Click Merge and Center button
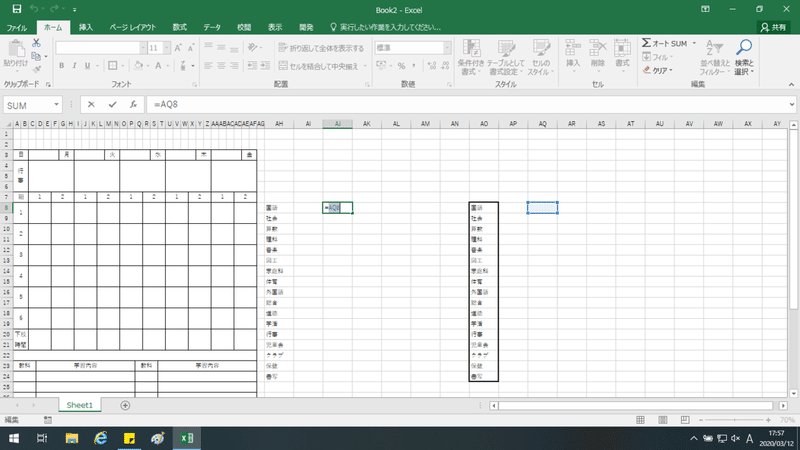800x450 pixels. coord(319,66)
